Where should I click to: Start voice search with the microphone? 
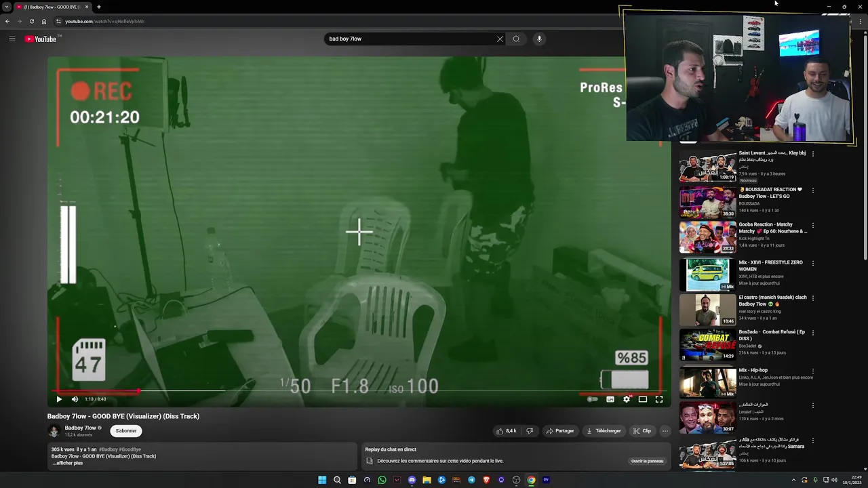click(x=539, y=39)
